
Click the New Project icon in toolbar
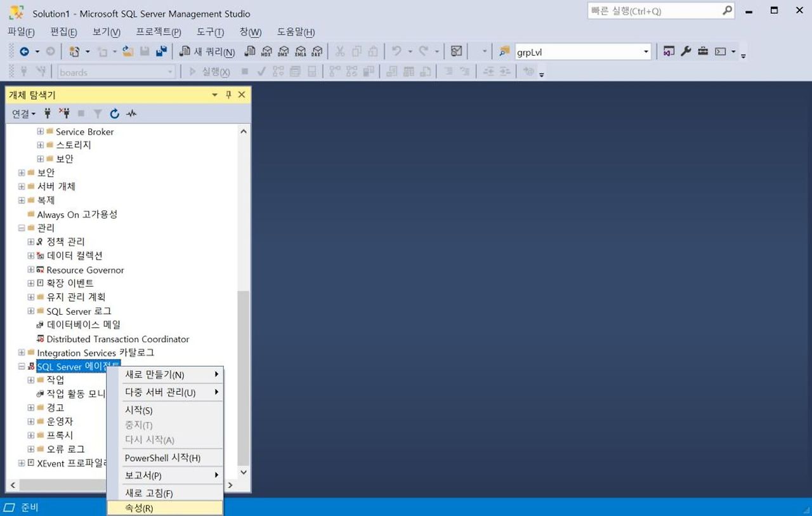[74, 52]
